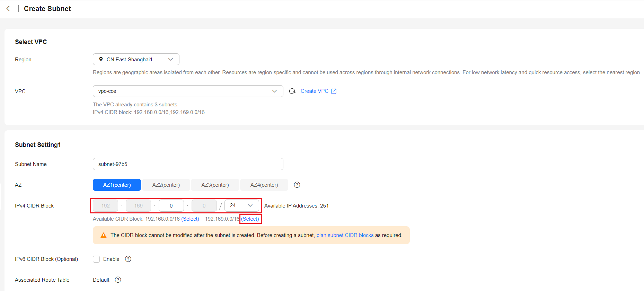This screenshot has width=644, height=291.
Task: Select AZ1(center) availability zone
Action: (117, 185)
